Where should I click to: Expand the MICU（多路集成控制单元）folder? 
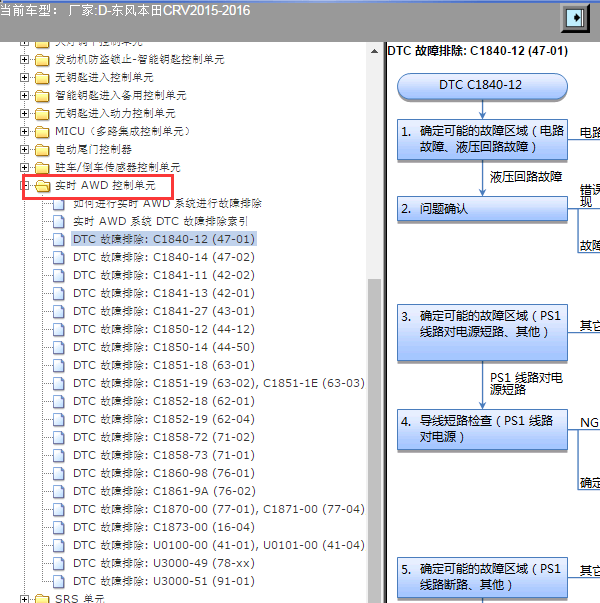click(x=24, y=132)
